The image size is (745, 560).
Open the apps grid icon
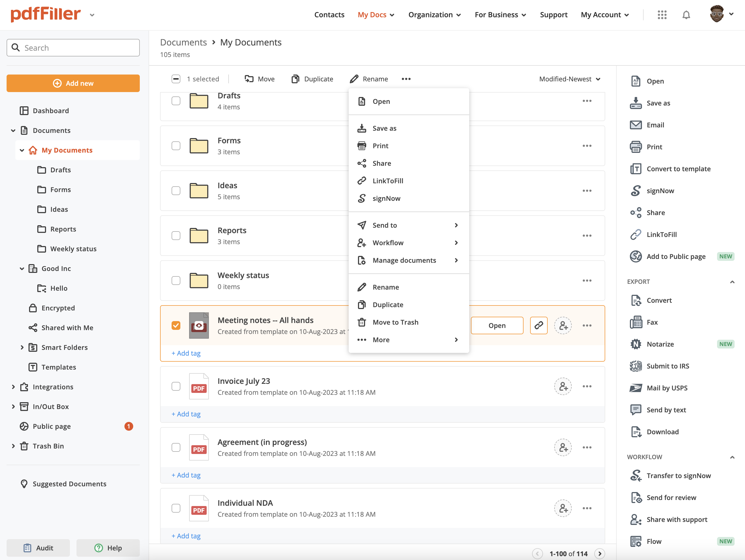662,15
